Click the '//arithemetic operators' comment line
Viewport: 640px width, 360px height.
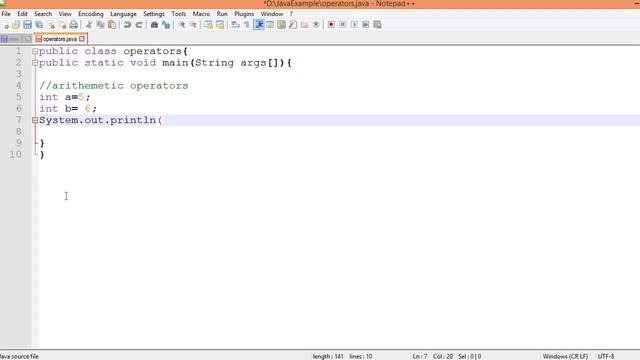(113, 86)
